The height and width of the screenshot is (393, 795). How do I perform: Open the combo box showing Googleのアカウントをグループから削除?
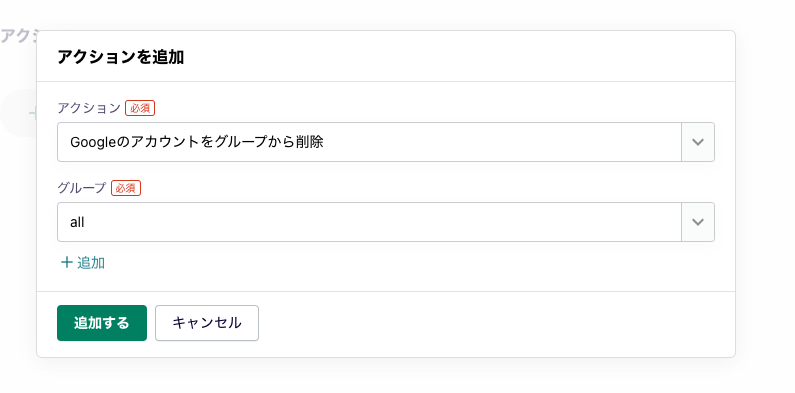(386, 142)
